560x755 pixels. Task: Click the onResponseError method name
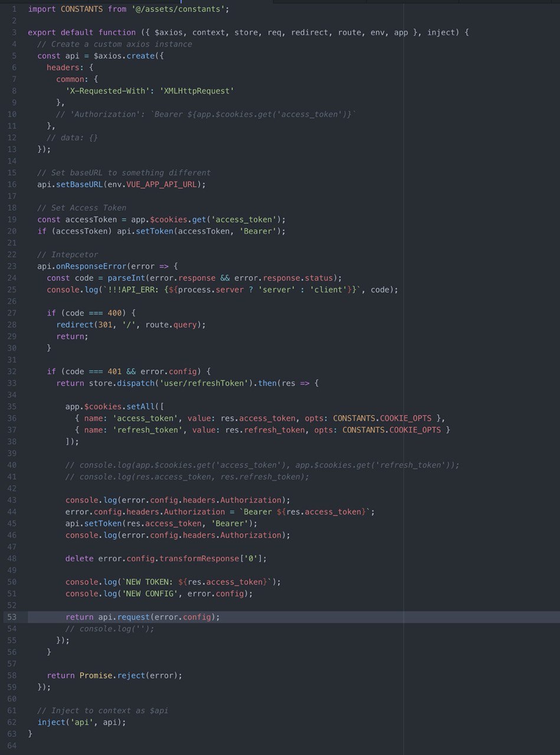[x=91, y=266]
